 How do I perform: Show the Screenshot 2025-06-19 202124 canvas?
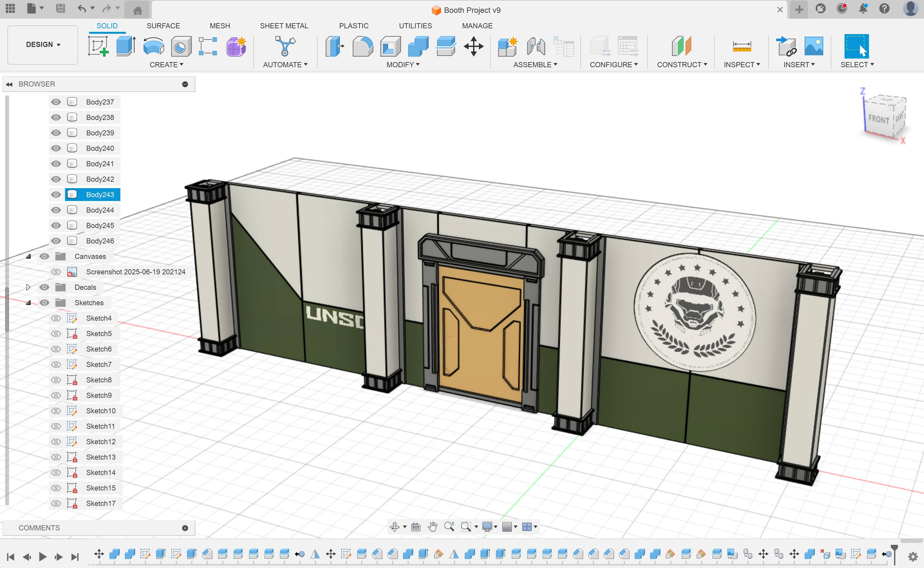click(56, 271)
